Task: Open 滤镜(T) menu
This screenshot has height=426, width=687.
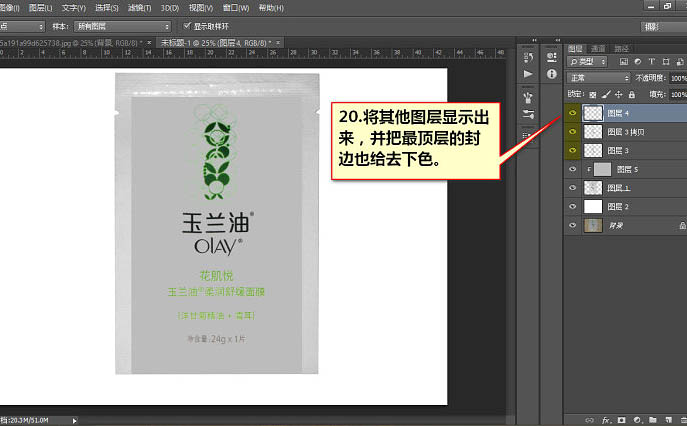Action: tap(139, 8)
